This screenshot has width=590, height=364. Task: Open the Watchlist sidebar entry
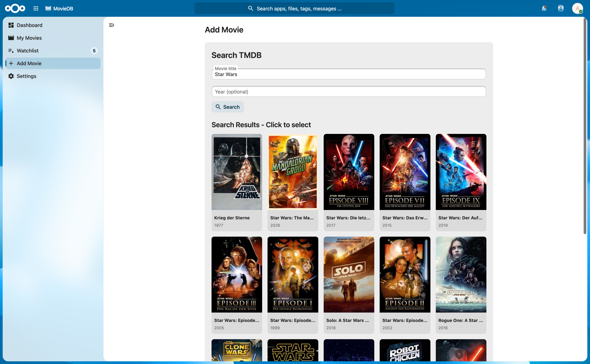53,51
